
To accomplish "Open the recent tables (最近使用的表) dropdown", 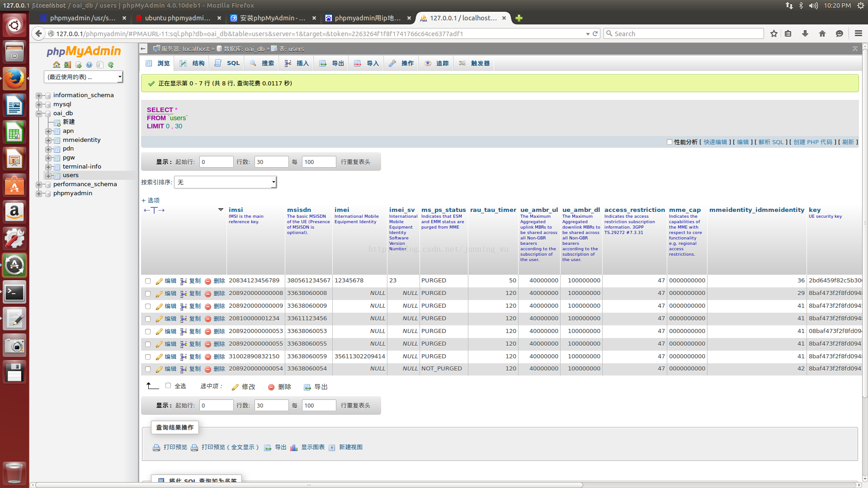I will [83, 77].
